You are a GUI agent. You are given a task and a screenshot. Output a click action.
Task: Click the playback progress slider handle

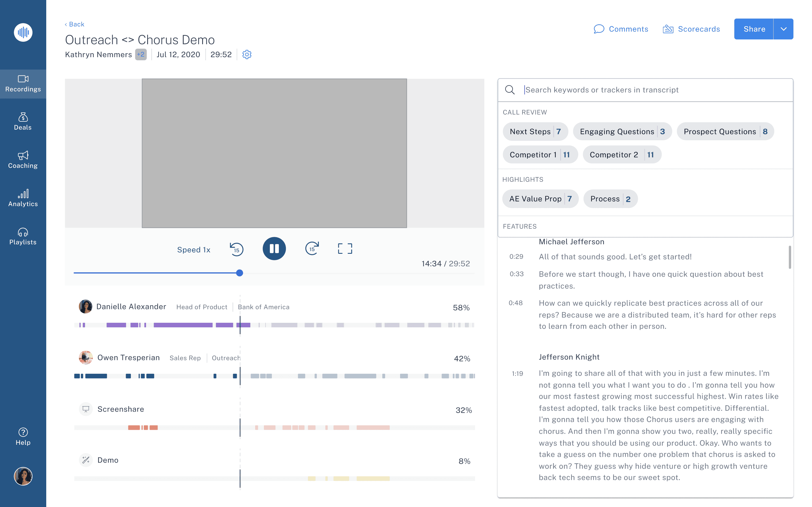[x=240, y=273]
